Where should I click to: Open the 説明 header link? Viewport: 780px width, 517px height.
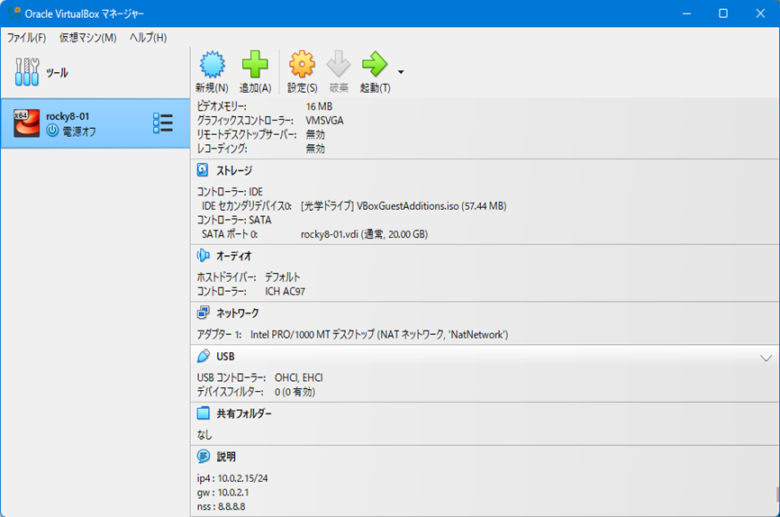(x=226, y=457)
